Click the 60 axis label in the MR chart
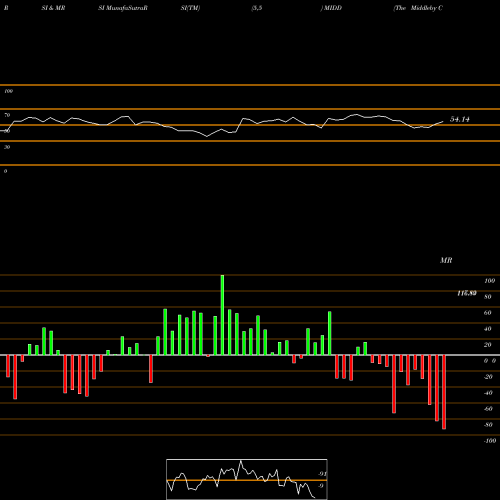Image resolution: width=500 pixels, height=500 pixels. 488,313
